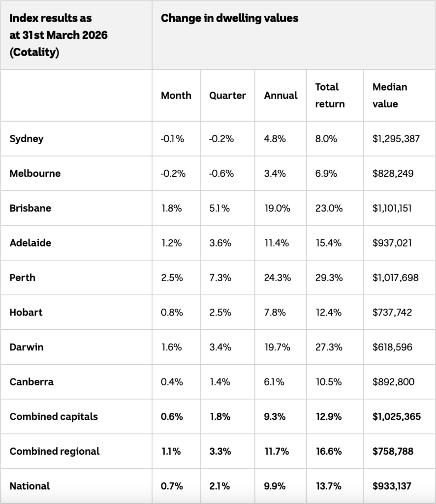436x504 pixels.
Task: Select the Month column header
Action: (176, 95)
